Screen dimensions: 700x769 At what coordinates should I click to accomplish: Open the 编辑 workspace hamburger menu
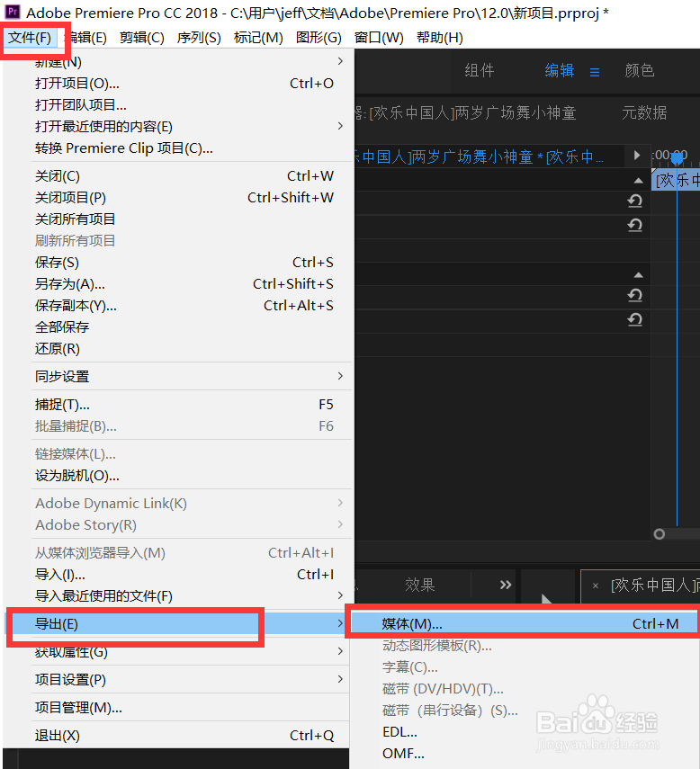click(x=595, y=73)
